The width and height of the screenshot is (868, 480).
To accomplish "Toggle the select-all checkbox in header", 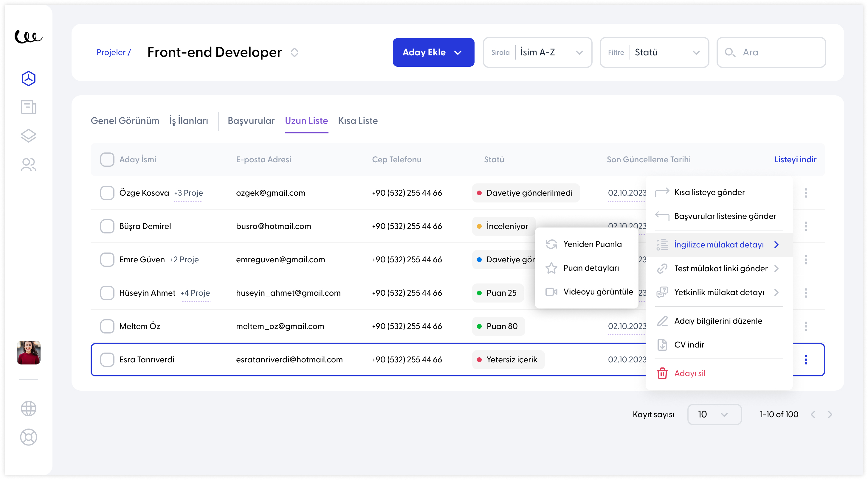I will (x=107, y=160).
